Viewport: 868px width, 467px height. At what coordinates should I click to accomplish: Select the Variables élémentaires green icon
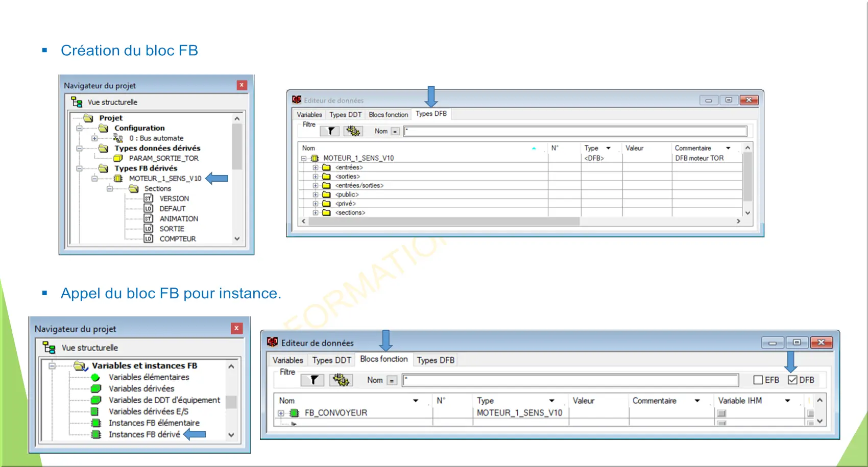coord(95,378)
